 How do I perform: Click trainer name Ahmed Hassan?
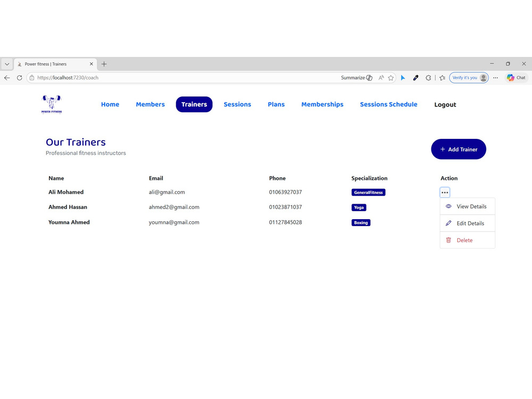point(68,207)
